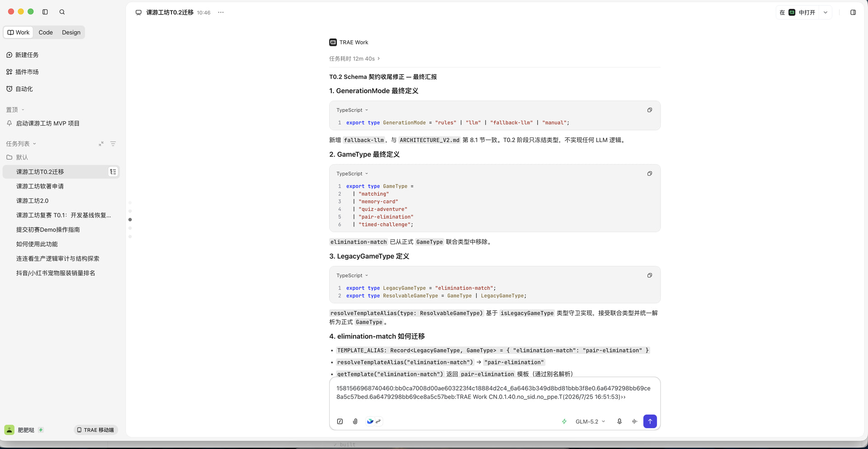Image resolution: width=868 pixels, height=449 pixels.
Task: Start voice input with microphone icon
Action: point(619,421)
